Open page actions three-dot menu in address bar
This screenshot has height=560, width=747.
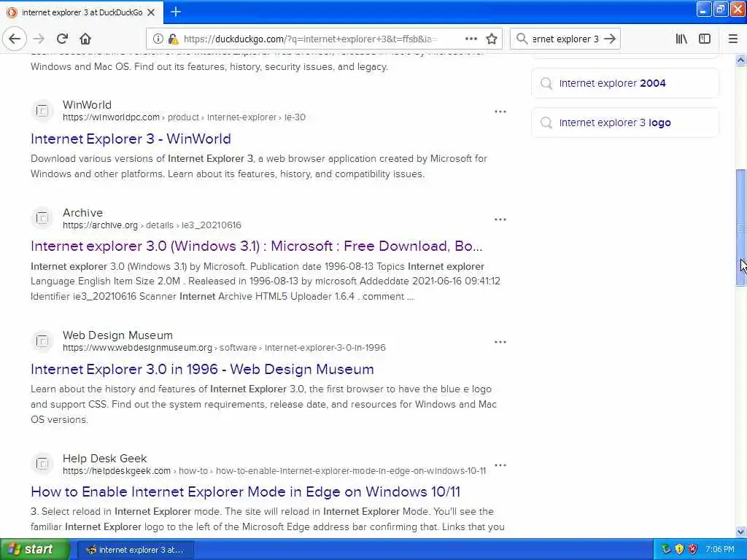(471, 39)
